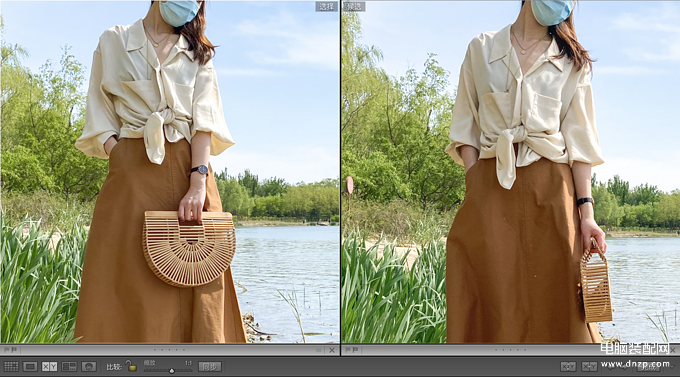
Task: Select the left Select photo preview
Action: click(170, 172)
